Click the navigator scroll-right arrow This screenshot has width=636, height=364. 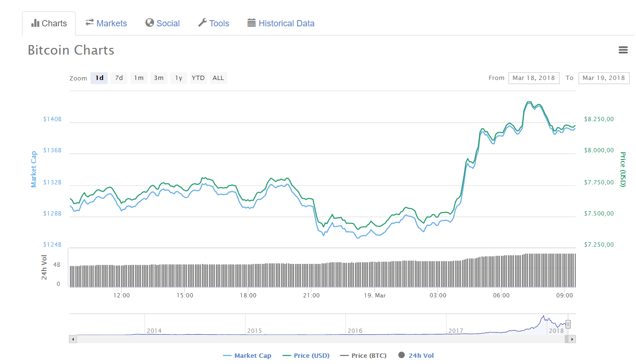pyautogui.click(x=572, y=339)
